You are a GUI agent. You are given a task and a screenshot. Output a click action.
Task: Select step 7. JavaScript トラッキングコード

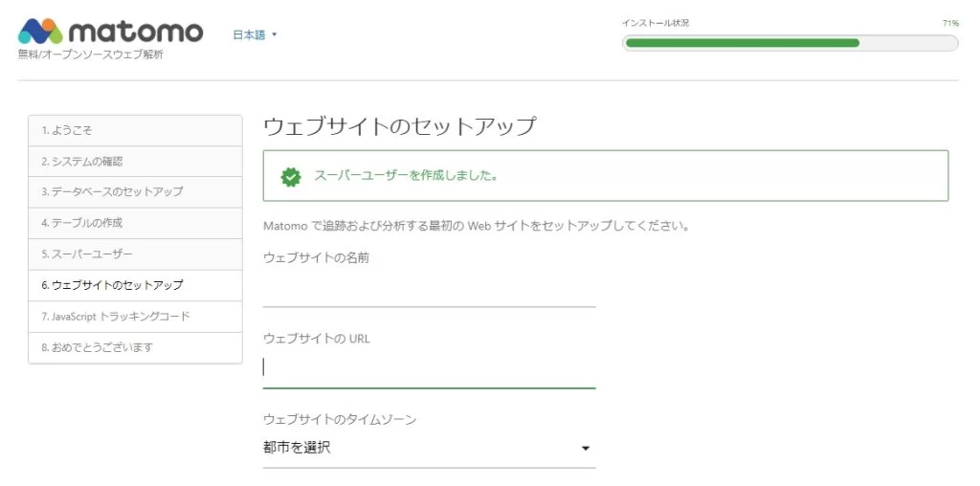point(135,316)
